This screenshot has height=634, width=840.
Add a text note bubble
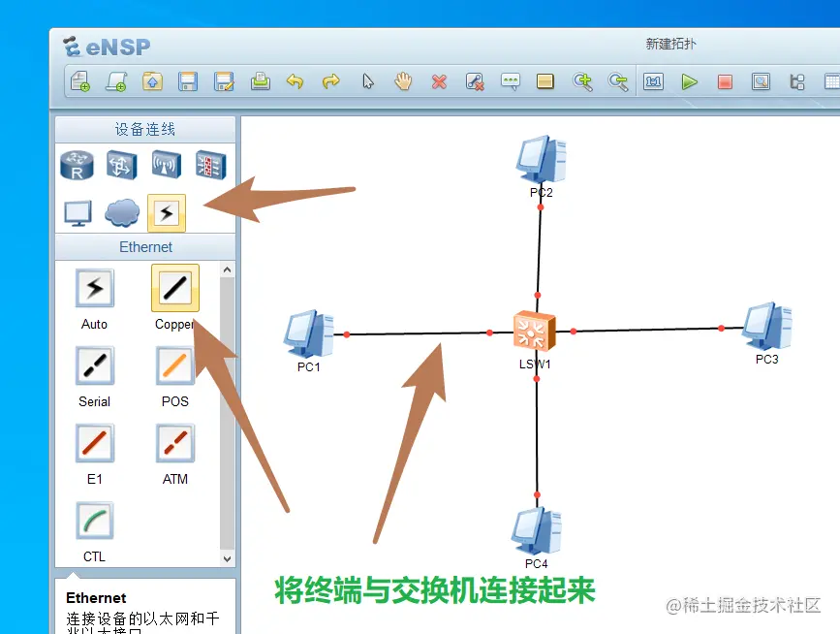pos(510,81)
